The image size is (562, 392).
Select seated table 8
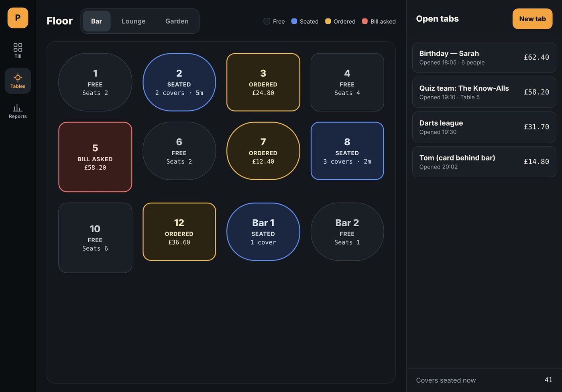(x=347, y=151)
